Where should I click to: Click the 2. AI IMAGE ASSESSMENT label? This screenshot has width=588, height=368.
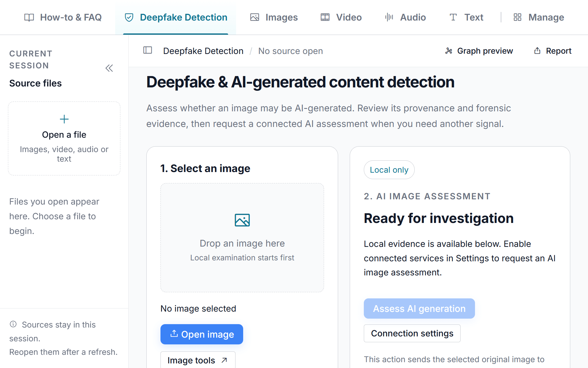pos(427,196)
